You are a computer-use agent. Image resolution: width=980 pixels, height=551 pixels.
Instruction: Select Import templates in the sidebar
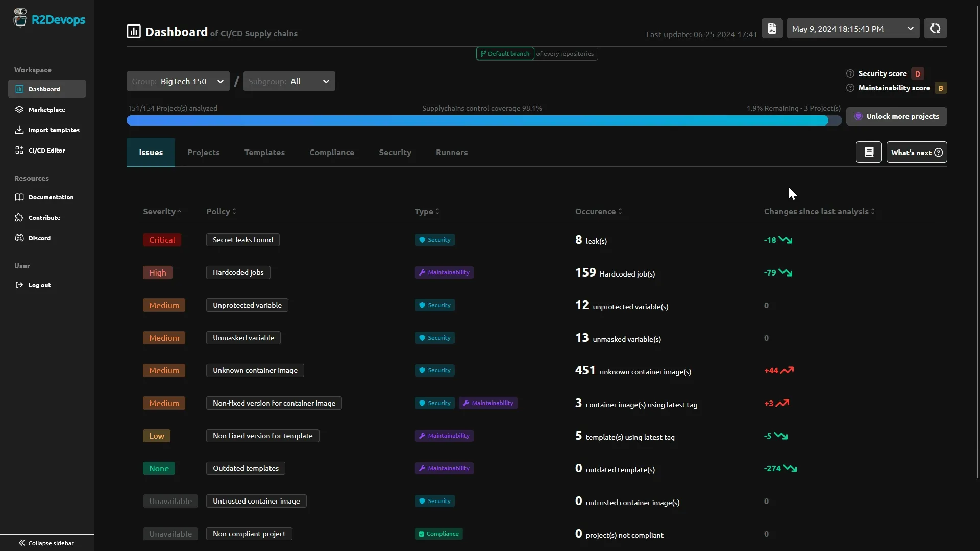[x=53, y=130]
